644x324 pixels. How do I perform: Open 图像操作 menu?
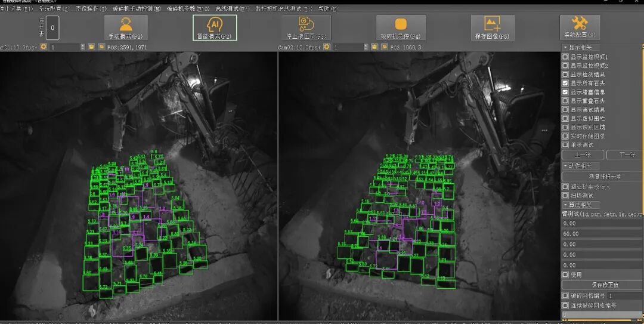coord(91,8)
